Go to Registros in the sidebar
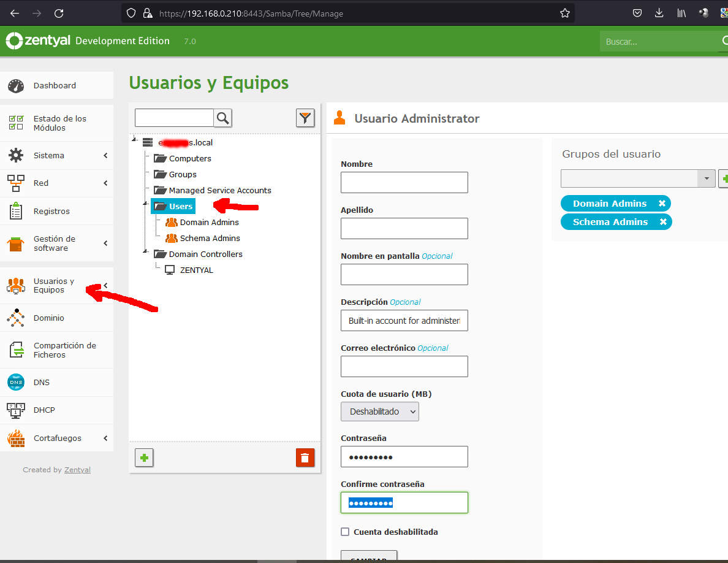Screen dimensions: 728x563 [56, 212]
